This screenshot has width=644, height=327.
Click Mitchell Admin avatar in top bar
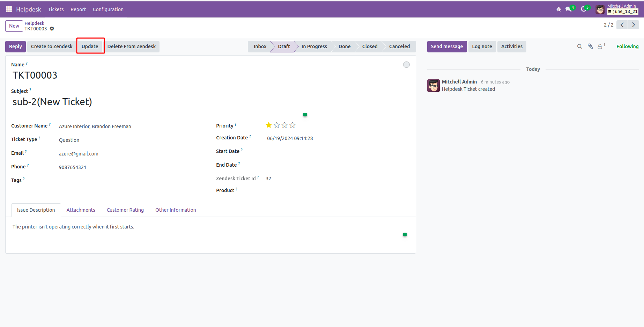600,9
